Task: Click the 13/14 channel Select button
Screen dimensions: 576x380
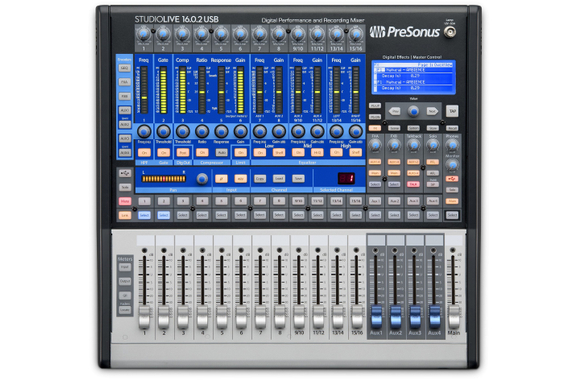Action: click(x=336, y=215)
